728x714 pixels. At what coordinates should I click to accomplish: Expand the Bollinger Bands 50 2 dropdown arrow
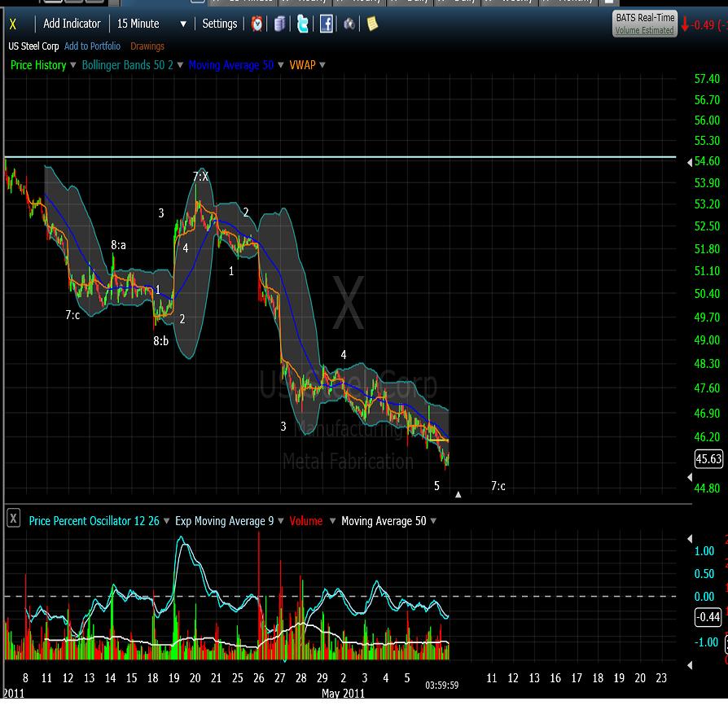(x=179, y=65)
